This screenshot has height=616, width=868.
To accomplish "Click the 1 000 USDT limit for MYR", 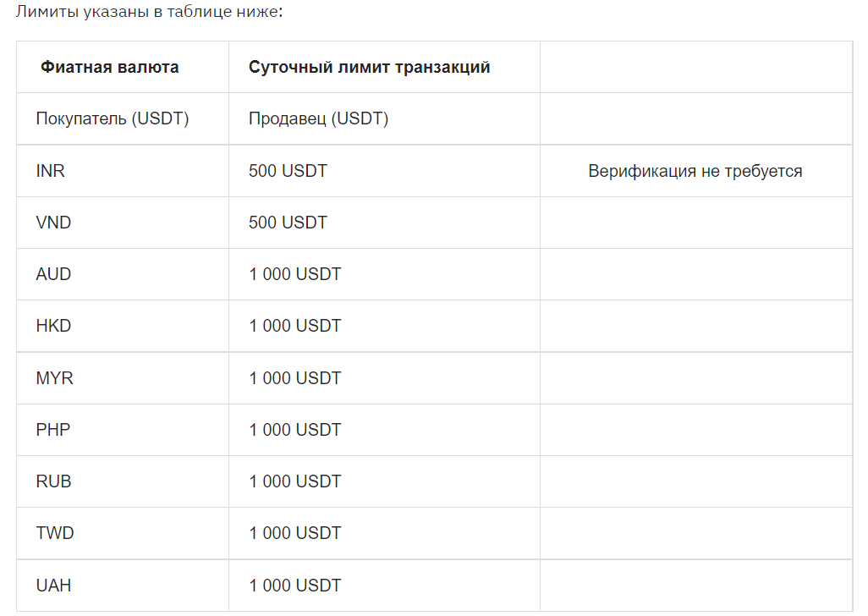I will 294,378.
